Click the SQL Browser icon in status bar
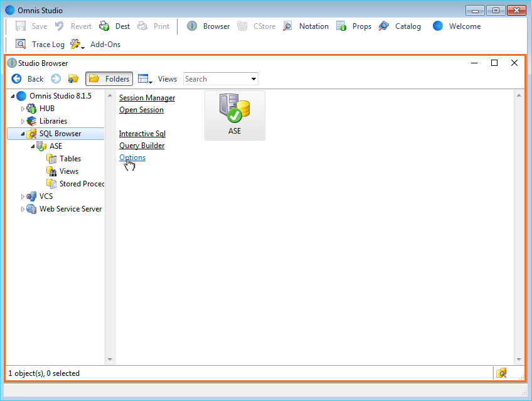532x401 pixels. pos(501,373)
